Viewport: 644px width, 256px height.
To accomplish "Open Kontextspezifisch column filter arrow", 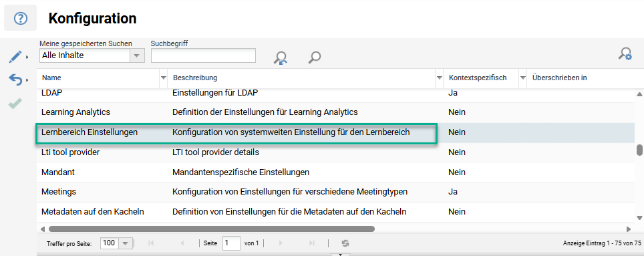I will coord(523,78).
